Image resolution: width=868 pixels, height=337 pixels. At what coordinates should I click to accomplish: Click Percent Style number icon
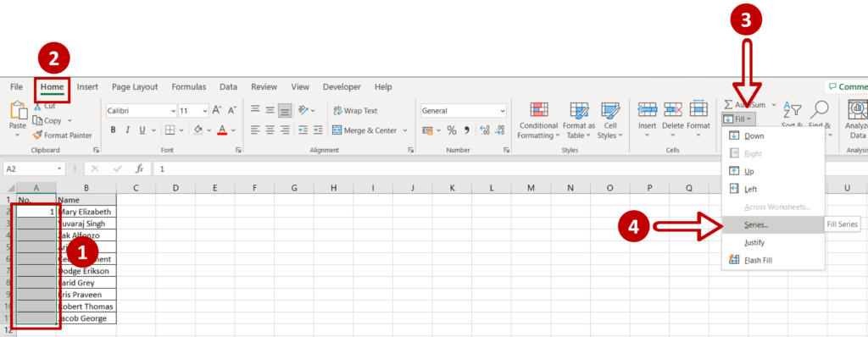coord(452,130)
